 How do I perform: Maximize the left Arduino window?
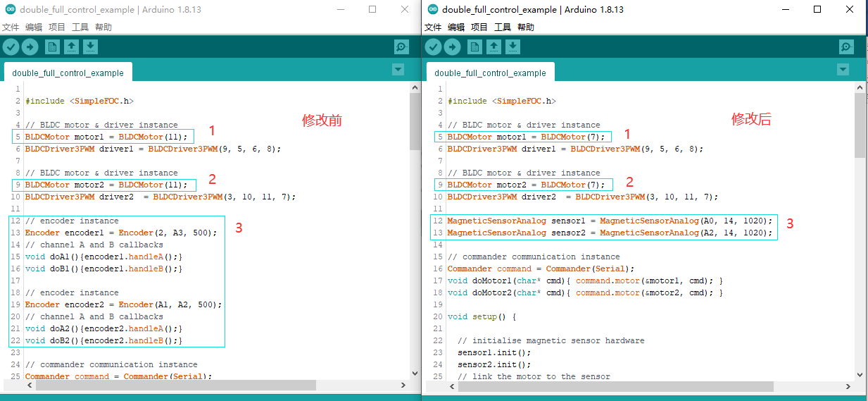pyautogui.click(x=372, y=9)
